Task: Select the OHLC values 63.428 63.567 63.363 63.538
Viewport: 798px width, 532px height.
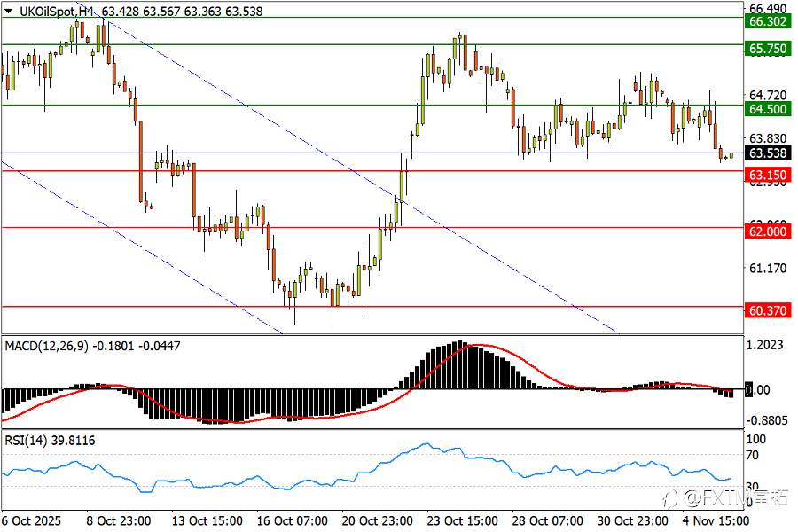Action: [182, 11]
